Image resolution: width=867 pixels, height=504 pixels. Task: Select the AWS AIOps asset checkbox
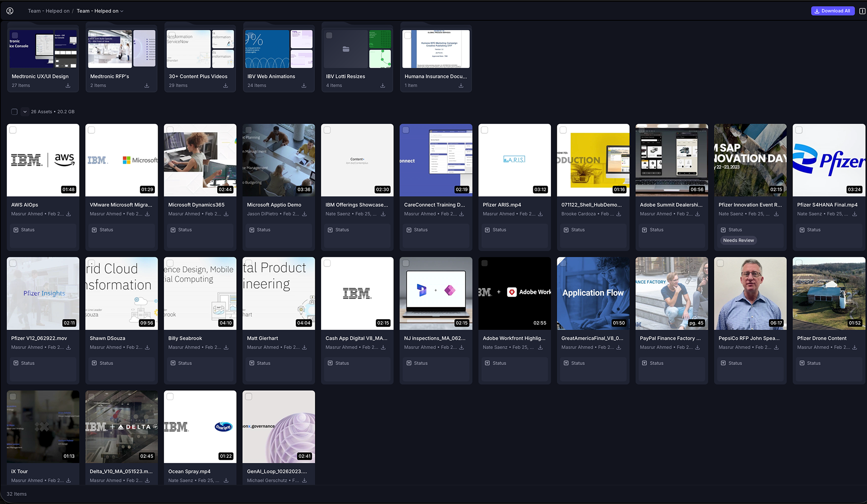(x=13, y=130)
